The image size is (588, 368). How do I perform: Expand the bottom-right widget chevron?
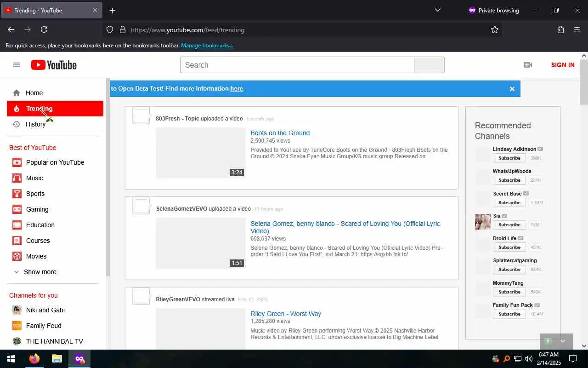(562, 341)
